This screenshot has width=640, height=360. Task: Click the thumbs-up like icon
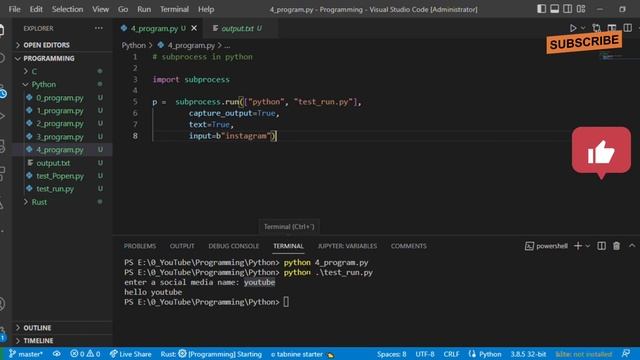click(x=601, y=152)
